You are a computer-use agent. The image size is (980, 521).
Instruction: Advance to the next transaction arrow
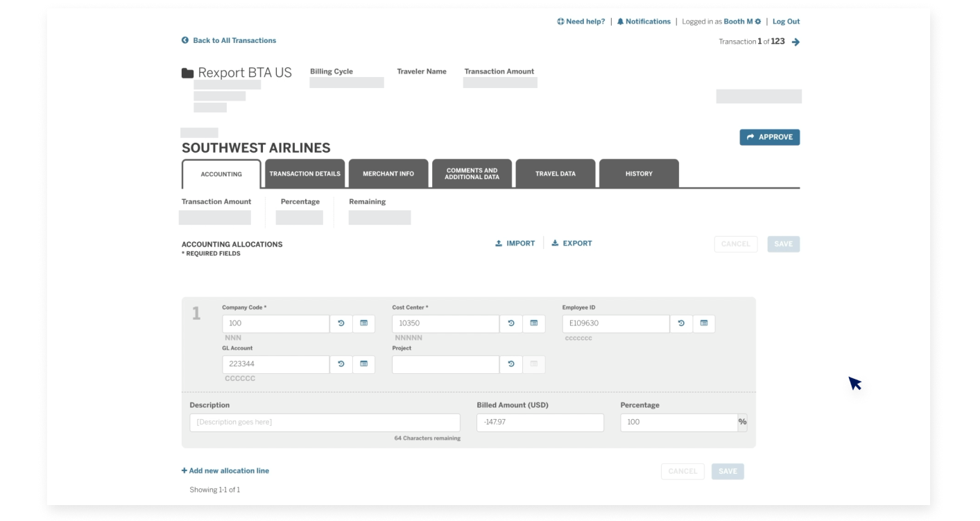pyautogui.click(x=795, y=42)
